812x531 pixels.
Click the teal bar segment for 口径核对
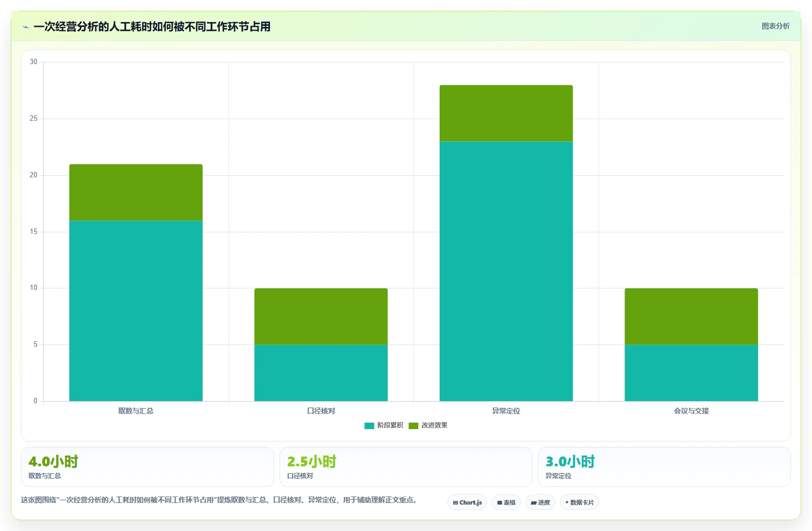321,373
